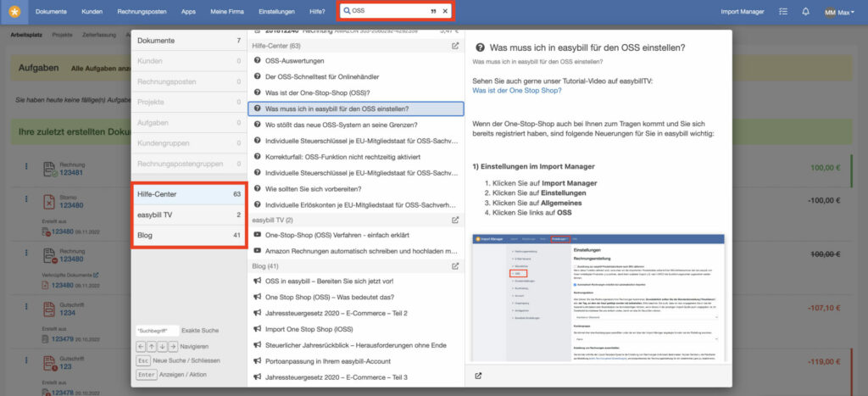Filter results by Hilfe-Center category
The image size is (868, 396).
pos(189,194)
